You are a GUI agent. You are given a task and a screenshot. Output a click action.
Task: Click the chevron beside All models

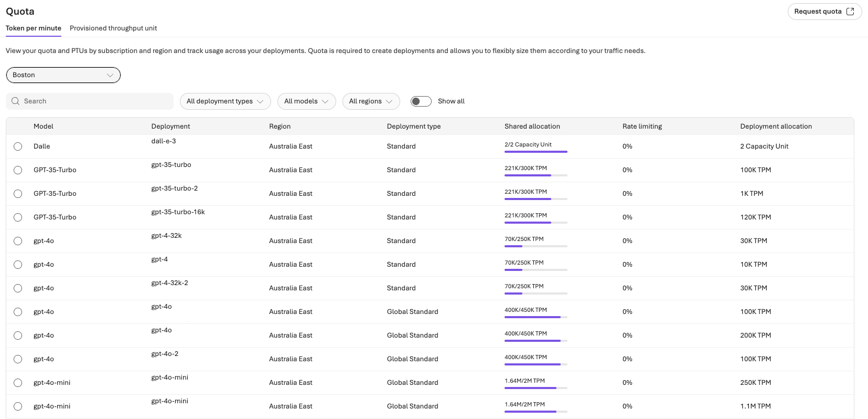tap(325, 101)
